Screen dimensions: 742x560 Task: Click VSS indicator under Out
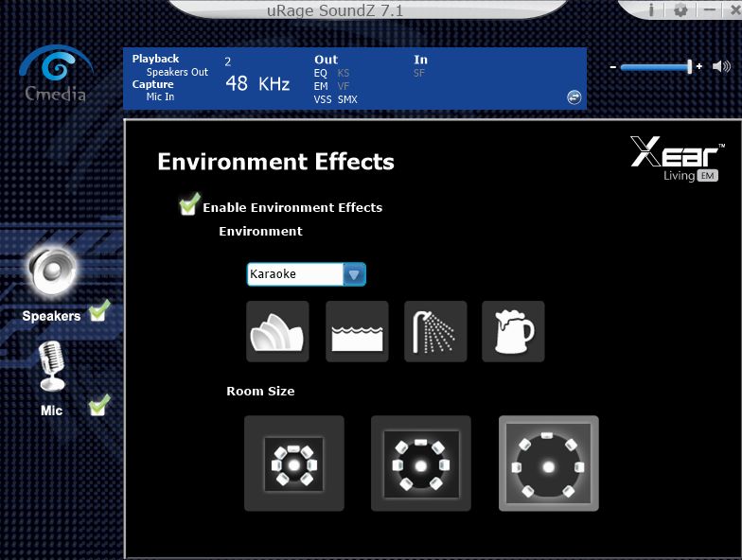pos(323,99)
